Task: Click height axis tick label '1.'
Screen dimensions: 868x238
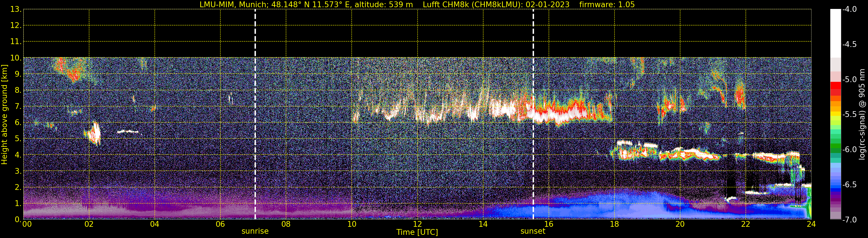Action: point(18,204)
